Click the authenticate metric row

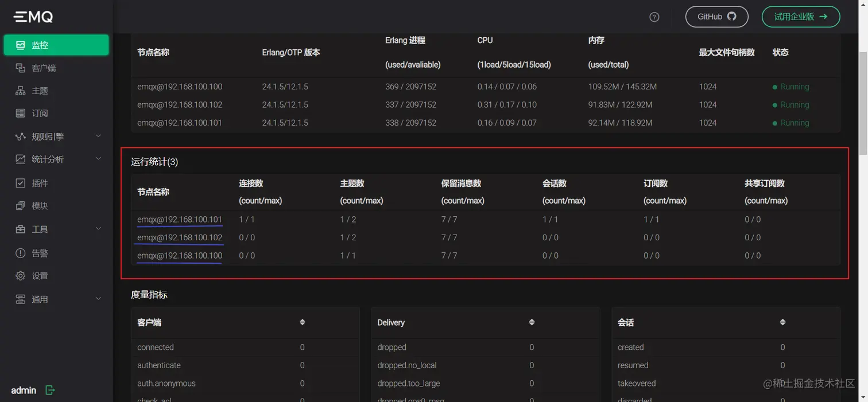tap(245, 365)
